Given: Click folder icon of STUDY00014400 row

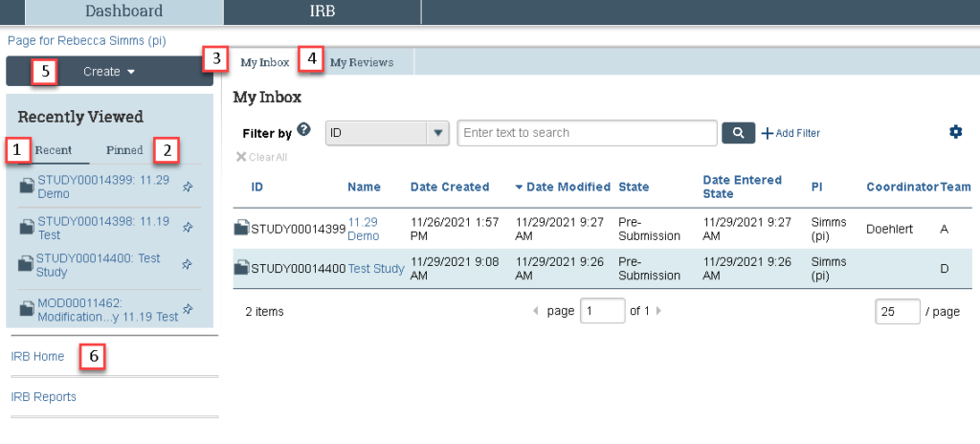Looking at the screenshot, I should point(242,269).
